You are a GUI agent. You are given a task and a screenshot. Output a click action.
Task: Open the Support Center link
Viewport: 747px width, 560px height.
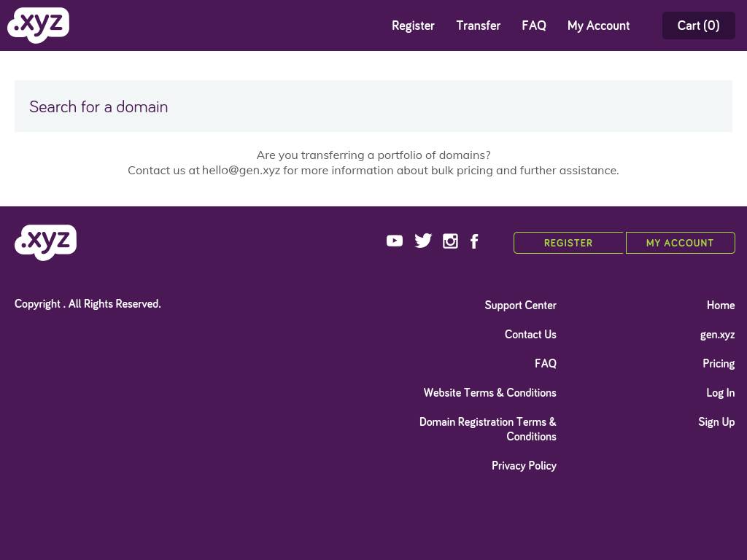pyautogui.click(x=520, y=306)
